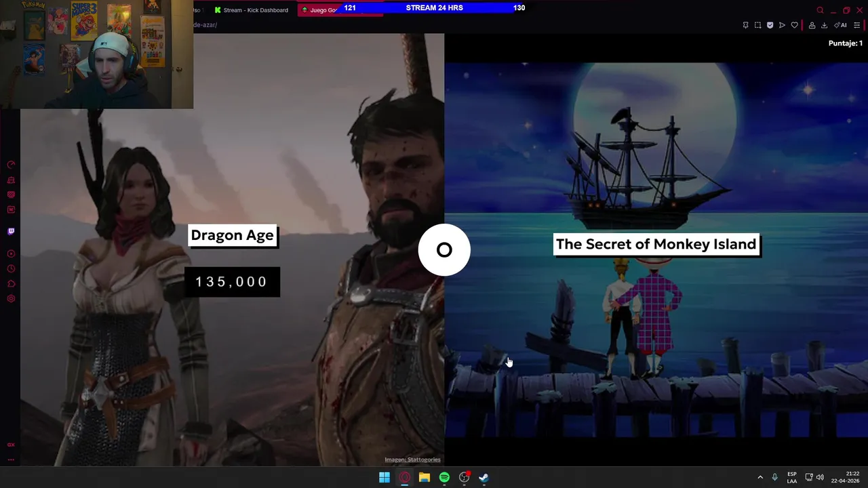Open the profile account icon
Image resolution: width=868 pixels, height=488 pixels.
coord(812,25)
